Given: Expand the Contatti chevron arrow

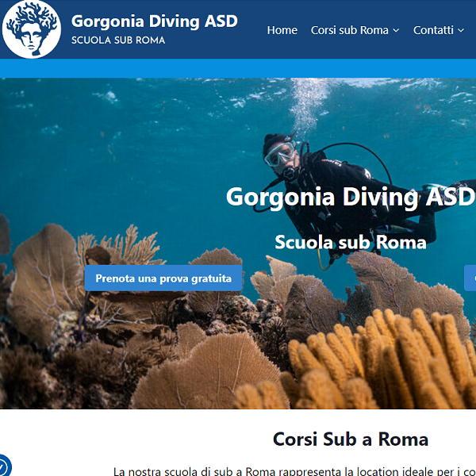Looking at the screenshot, I should (x=461, y=30).
